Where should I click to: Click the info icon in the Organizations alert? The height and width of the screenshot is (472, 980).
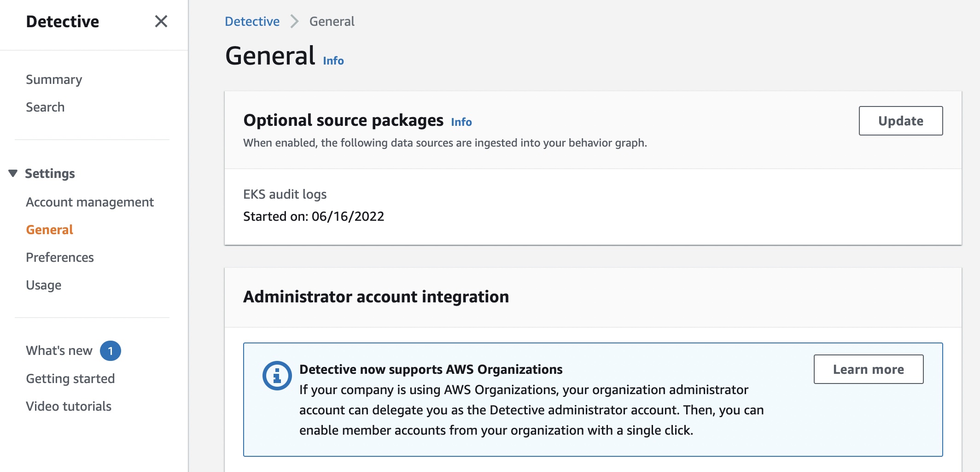tap(277, 375)
